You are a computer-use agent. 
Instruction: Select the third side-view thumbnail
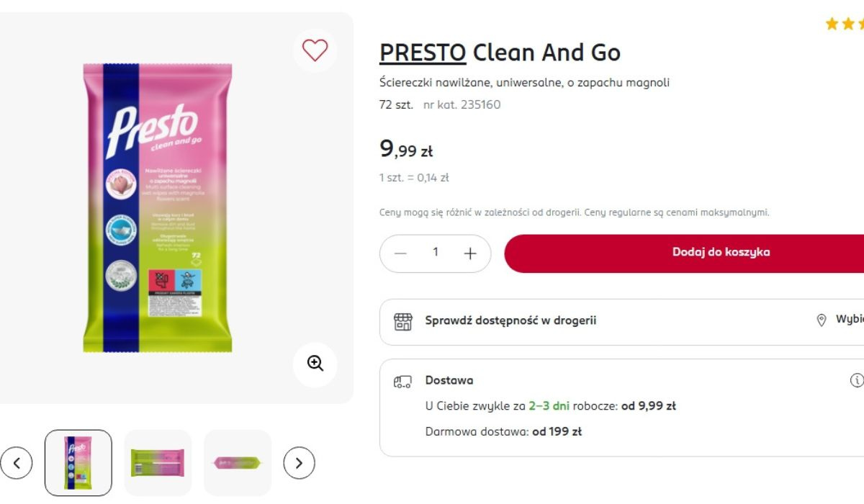tap(238, 463)
